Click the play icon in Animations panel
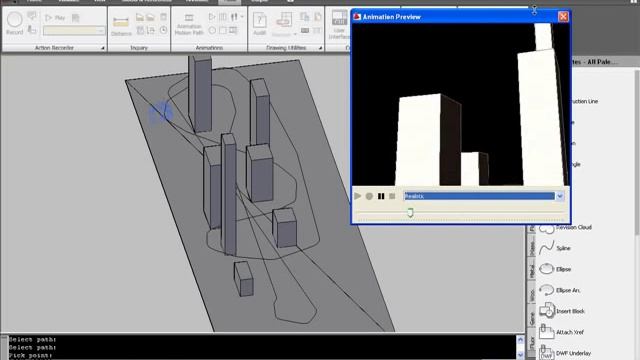 pos(212,17)
